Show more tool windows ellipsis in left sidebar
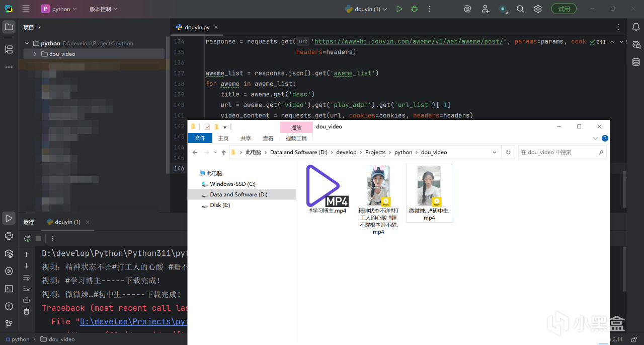The width and height of the screenshot is (644, 345). (9, 67)
